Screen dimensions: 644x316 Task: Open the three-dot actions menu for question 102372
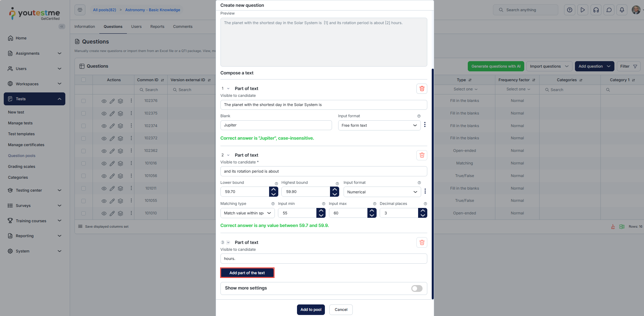131,138
